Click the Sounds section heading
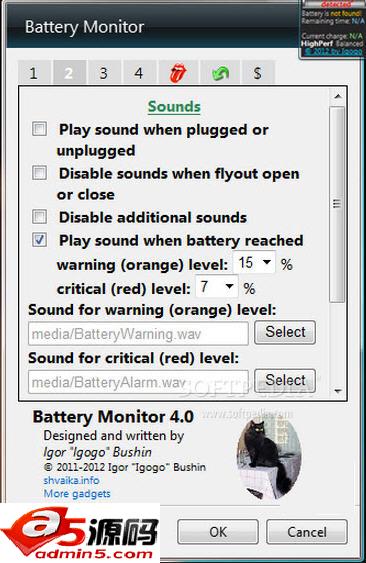 click(x=174, y=107)
